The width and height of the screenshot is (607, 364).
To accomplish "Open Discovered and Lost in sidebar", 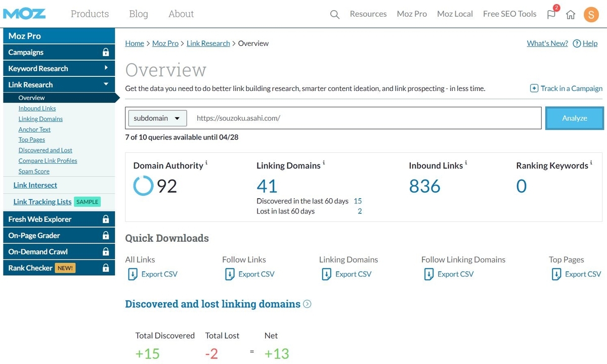I will (45, 150).
